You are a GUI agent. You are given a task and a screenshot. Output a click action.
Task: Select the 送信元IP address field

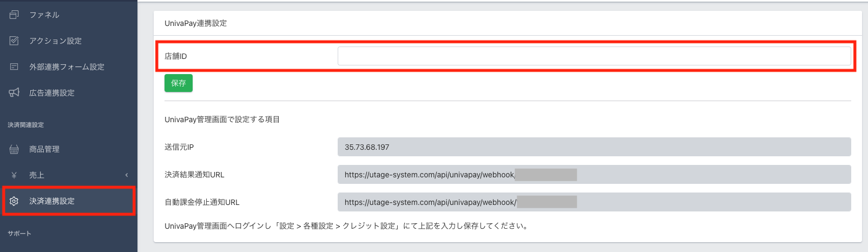[594, 147]
